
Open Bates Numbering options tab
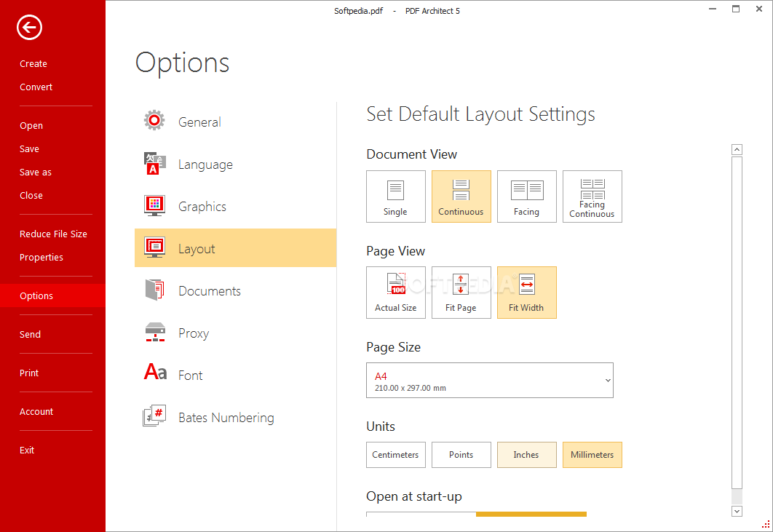click(235, 417)
